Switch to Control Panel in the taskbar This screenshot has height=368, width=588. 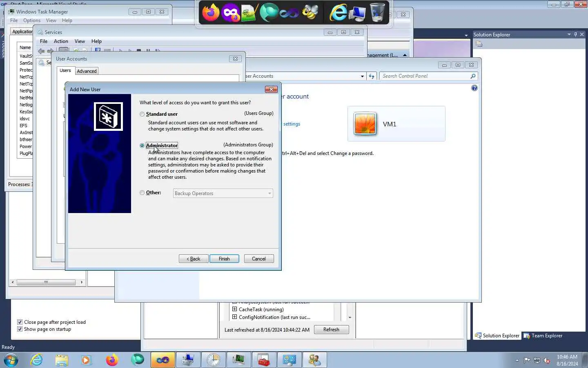click(290, 360)
